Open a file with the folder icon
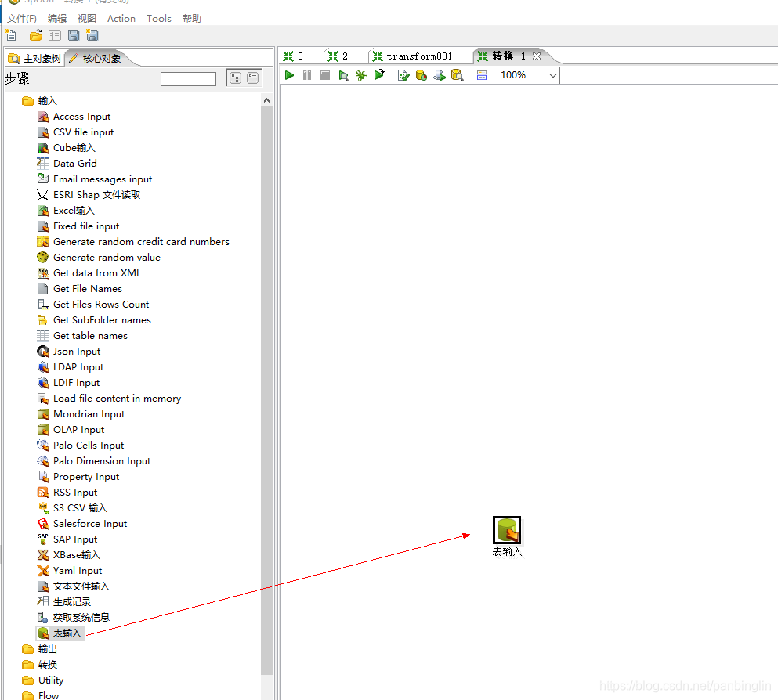The width and height of the screenshot is (778, 700). [x=35, y=35]
